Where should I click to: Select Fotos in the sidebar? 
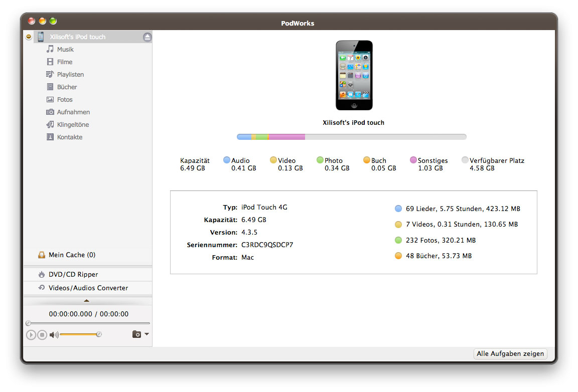(x=65, y=99)
